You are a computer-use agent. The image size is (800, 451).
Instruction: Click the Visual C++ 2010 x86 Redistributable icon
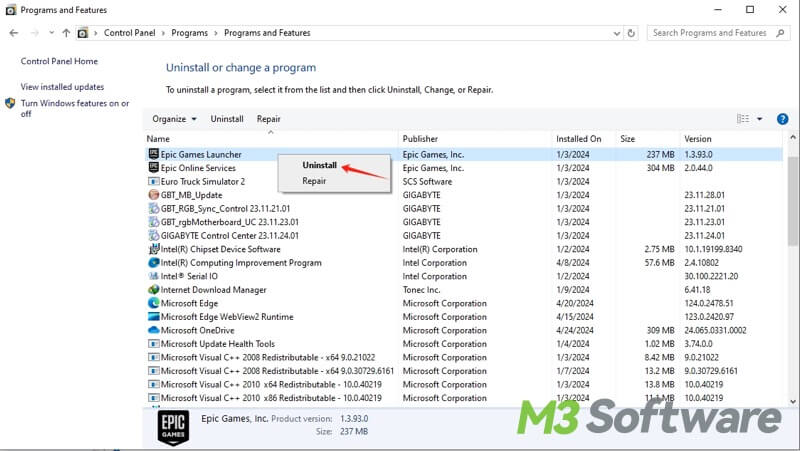click(154, 397)
